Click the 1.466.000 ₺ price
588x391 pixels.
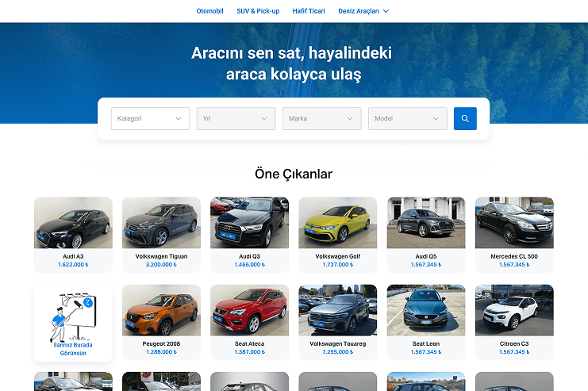[x=250, y=265]
